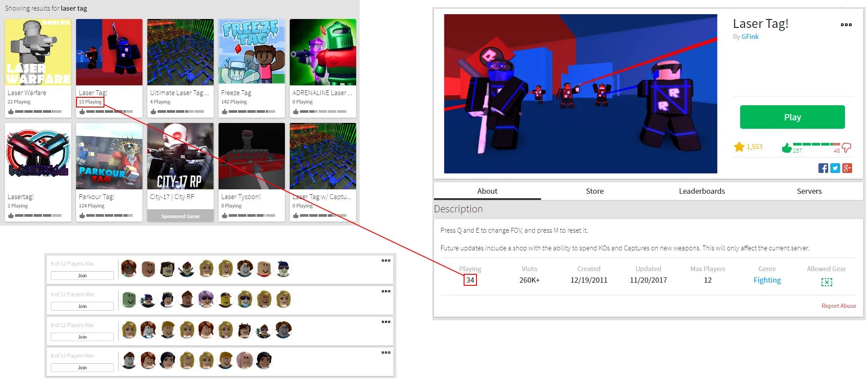Click the 22 Playing count under Laser Warfare
This screenshot has height=380, width=868.
tap(19, 102)
